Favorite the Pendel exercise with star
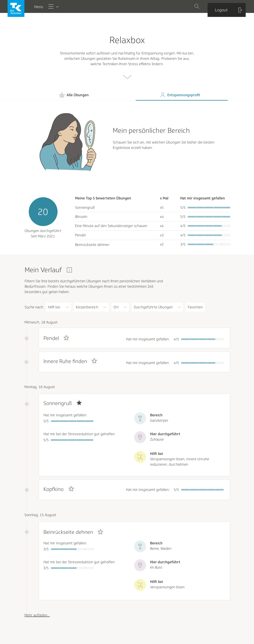Screen dimensions: 254x644 click(x=66, y=338)
